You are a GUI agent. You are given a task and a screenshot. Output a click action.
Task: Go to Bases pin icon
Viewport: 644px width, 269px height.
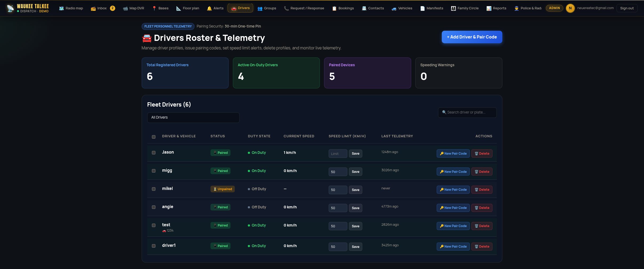tap(154, 8)
